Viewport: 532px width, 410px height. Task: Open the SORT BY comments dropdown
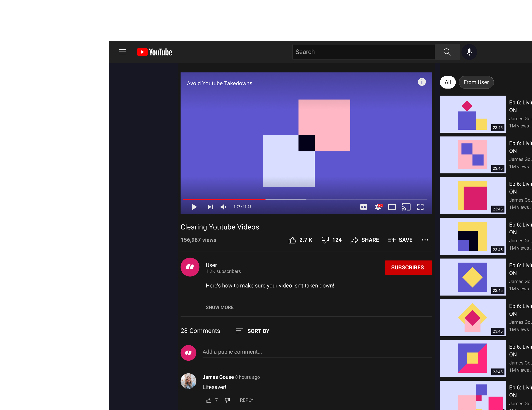point(253,331)
